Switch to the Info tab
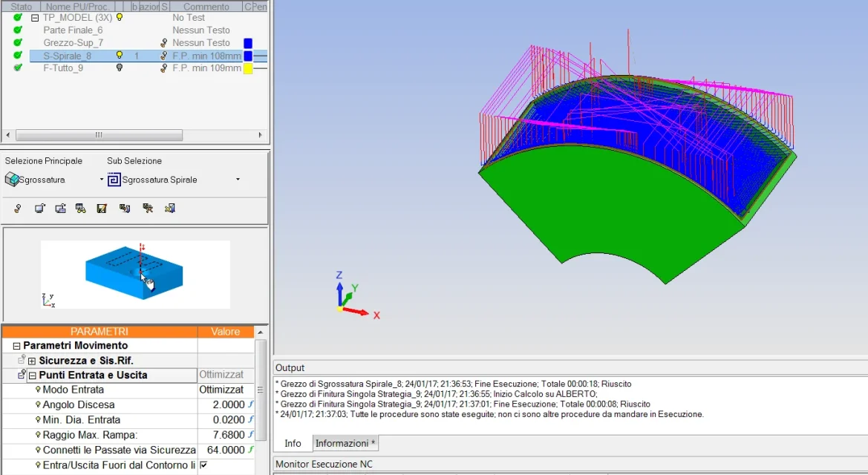Screen dimensions: 868x475 [293, 443]
